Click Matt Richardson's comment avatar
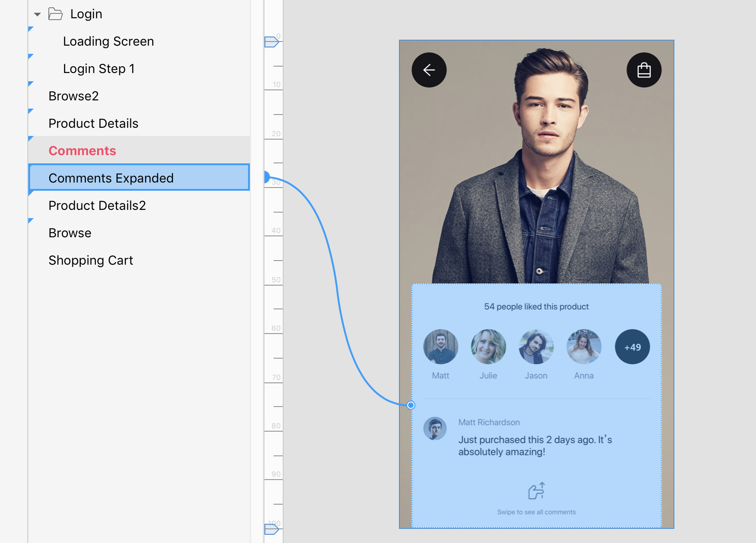 point(435,428)
